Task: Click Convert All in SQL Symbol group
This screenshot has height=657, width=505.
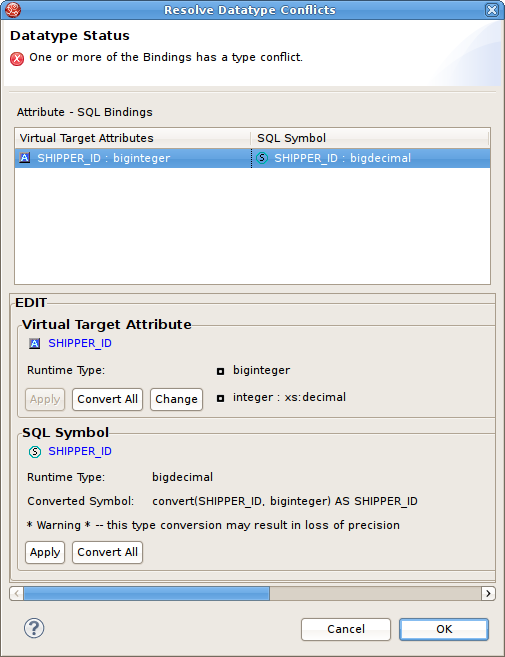Action: [107, 552]
